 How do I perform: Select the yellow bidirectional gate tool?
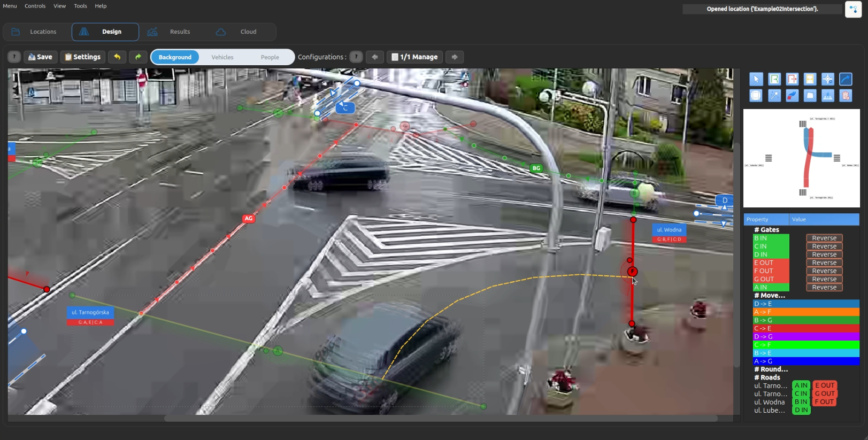pos(810,79)
